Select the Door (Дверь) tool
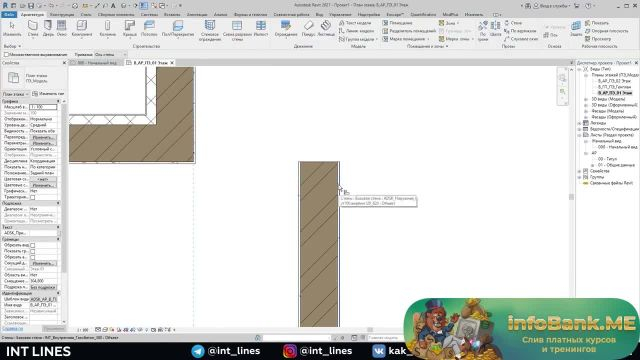The width and height of the screenshot is (640, 360). [x=48, y=29]
